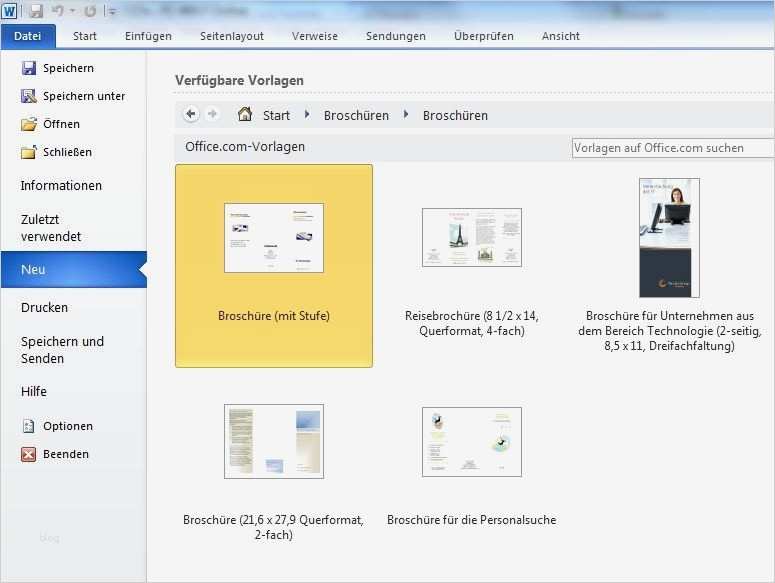Click first Broschüren link in breadcrumb
775x583 pixels.
[x=356, y=116]
